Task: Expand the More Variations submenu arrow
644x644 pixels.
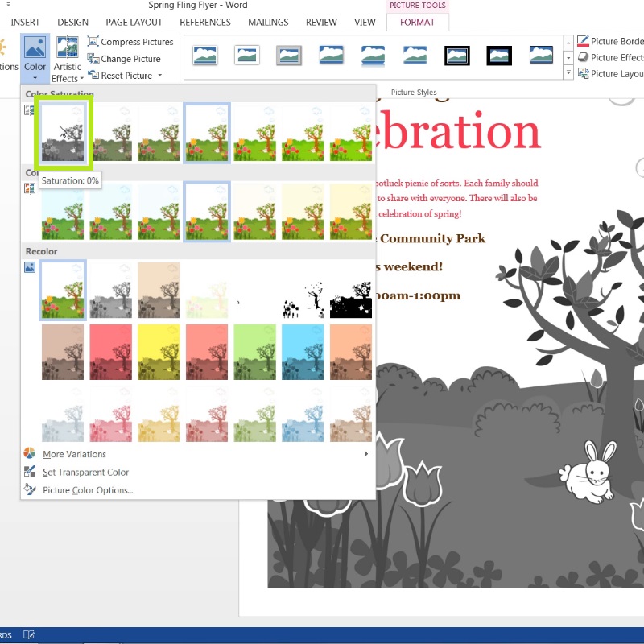Action: 366,454
